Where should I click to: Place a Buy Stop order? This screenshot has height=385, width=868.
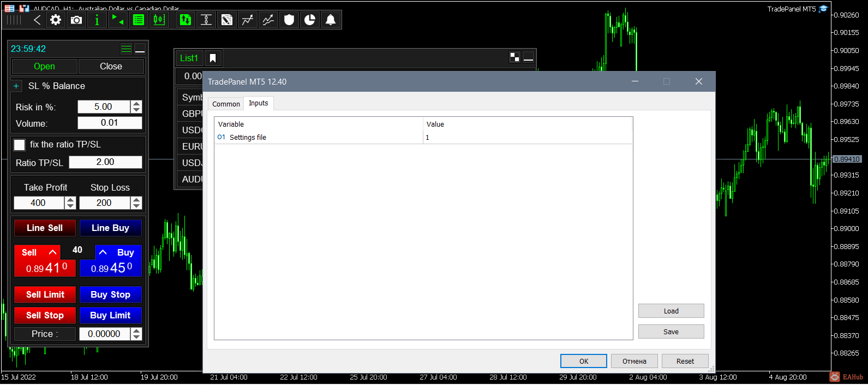click(111, 294)
